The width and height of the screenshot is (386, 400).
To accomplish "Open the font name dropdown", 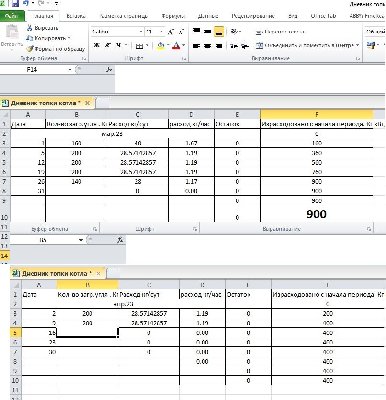I will pyautogui.click(x=141, y=32).
